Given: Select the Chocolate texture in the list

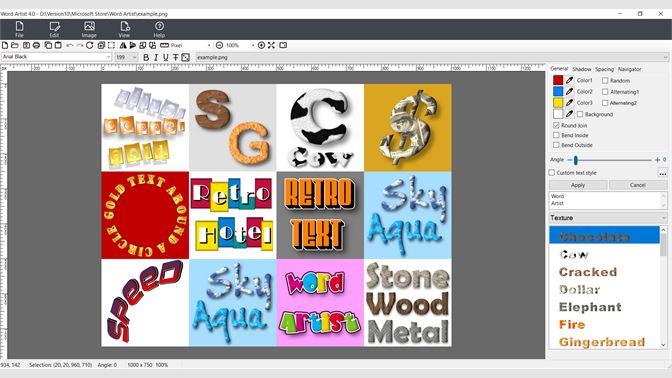Looking at the screenshot, I should pyautogui.click(x=604, y=236).
